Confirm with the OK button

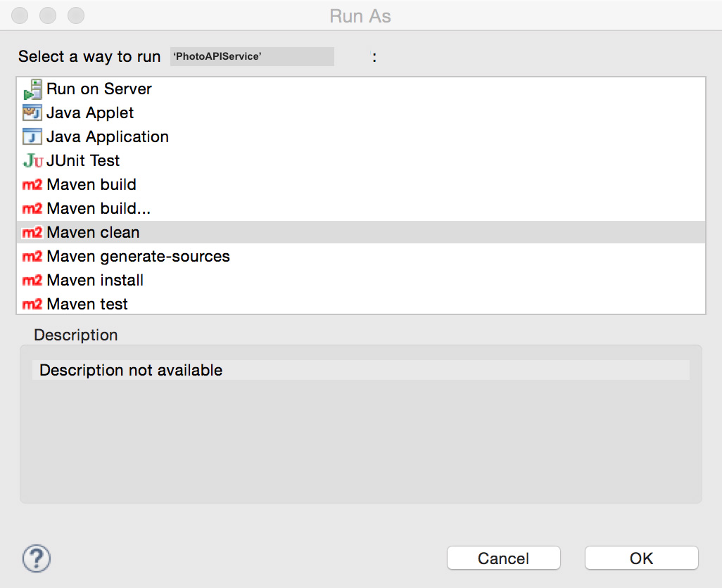point(641,558)
